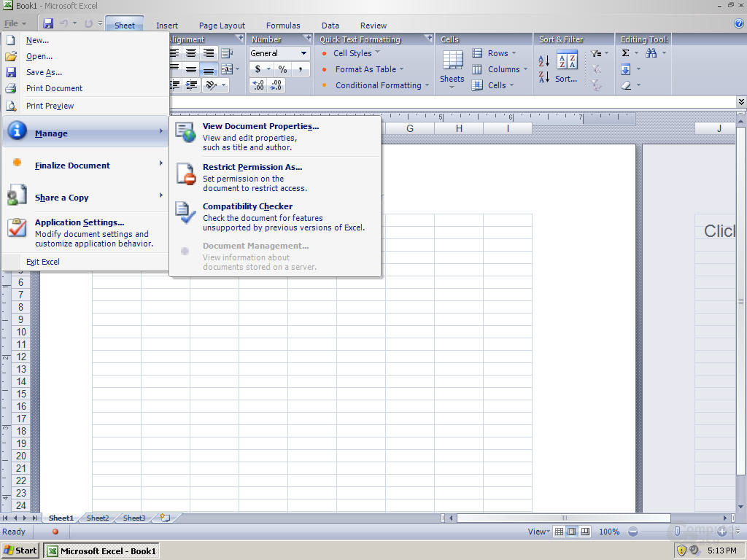The height and width of the screenshot is (560, 747).
Task: Switch to Page Layout view in status bar
Action: pyautogui.click(x=572, y=532)
